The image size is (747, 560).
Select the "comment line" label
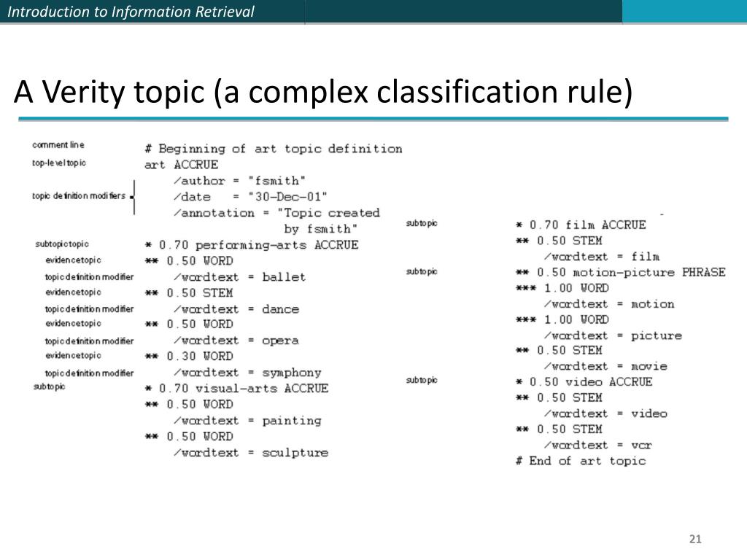[x=58, y=145]
